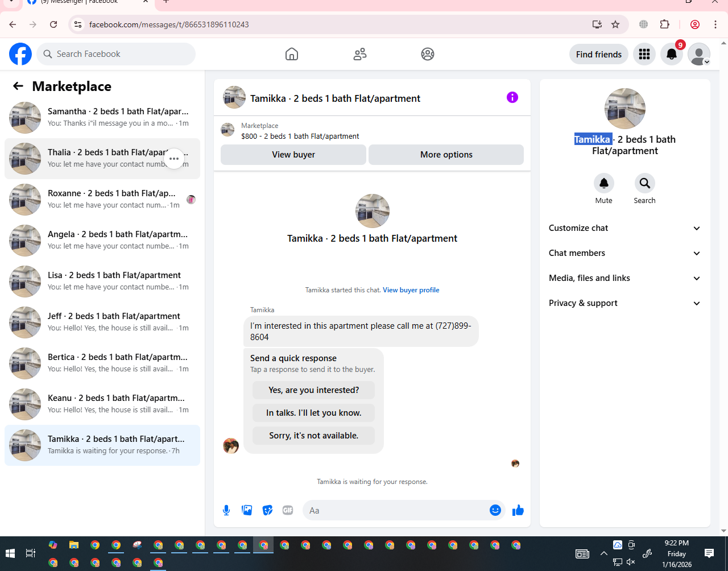This screenshot has height=571, width=728.
Task: Send quick reply 'In talks. I'll let you know.'
Action: (314, 413)
